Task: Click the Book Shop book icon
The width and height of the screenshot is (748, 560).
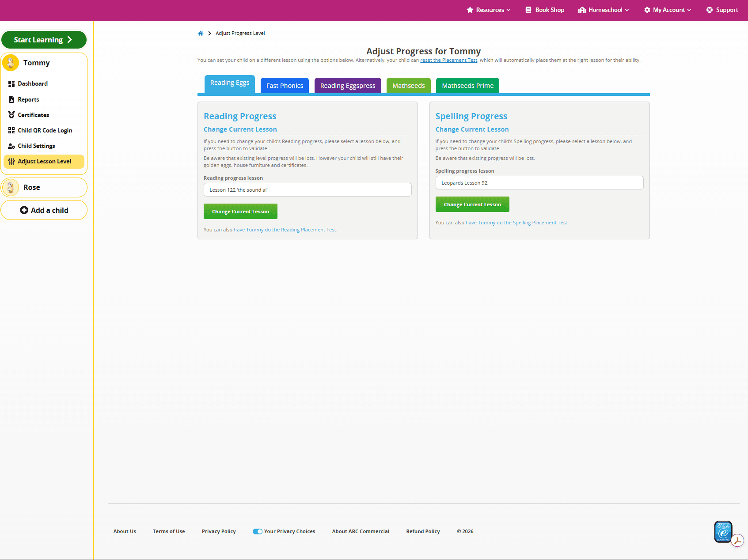Action: click(x=528, y=10)
